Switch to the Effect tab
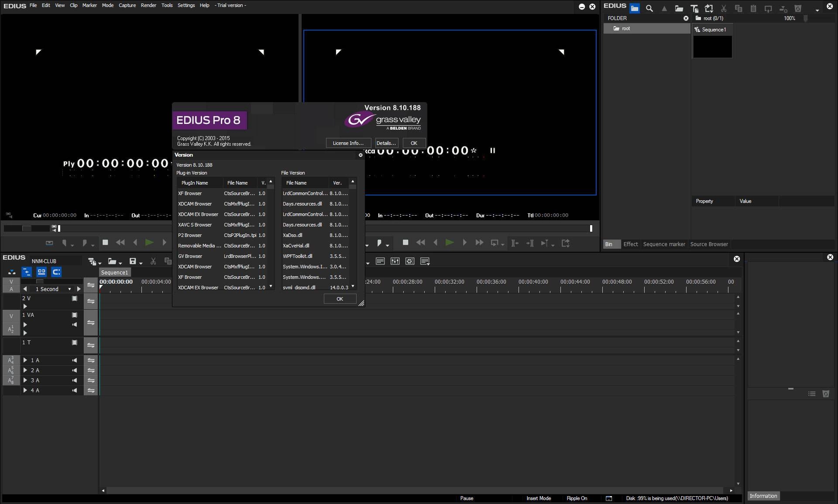This screenshot has height=504, width=838. (x=631, y=244)
